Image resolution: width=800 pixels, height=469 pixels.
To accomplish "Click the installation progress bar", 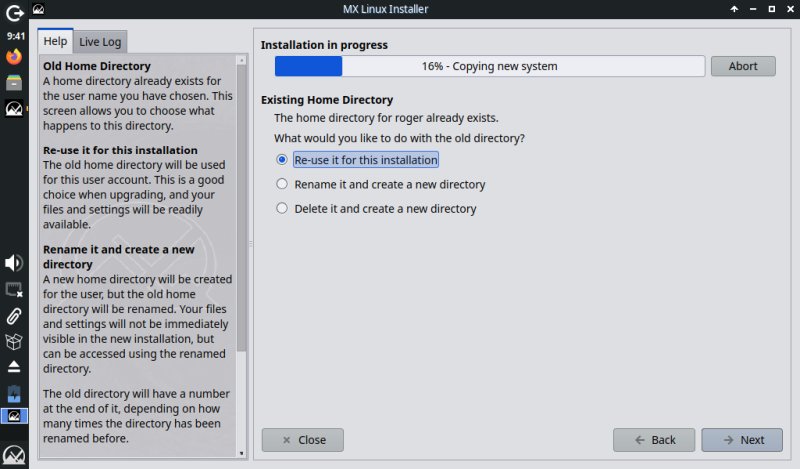I will [489, 67].
